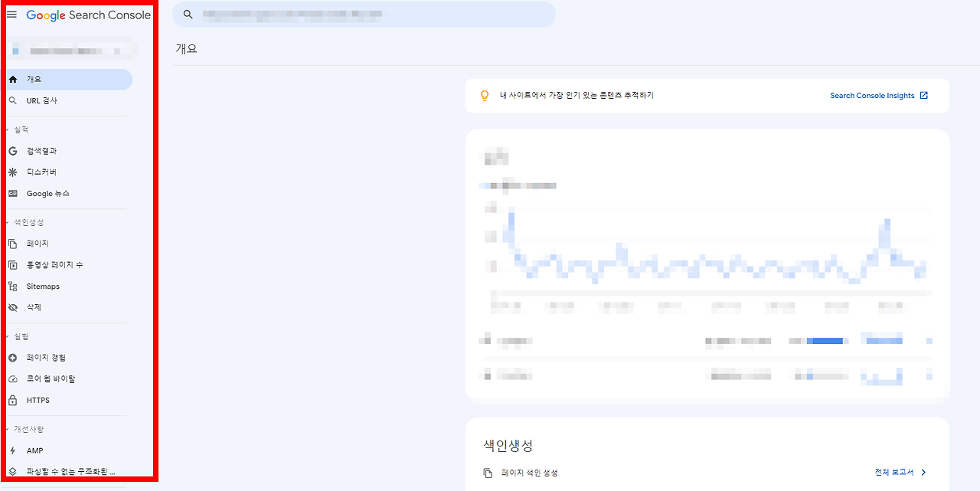The image size is (980, 491).
Task: Click the URL 검사 magnifier icon
Action: click(x=12, y=100)
